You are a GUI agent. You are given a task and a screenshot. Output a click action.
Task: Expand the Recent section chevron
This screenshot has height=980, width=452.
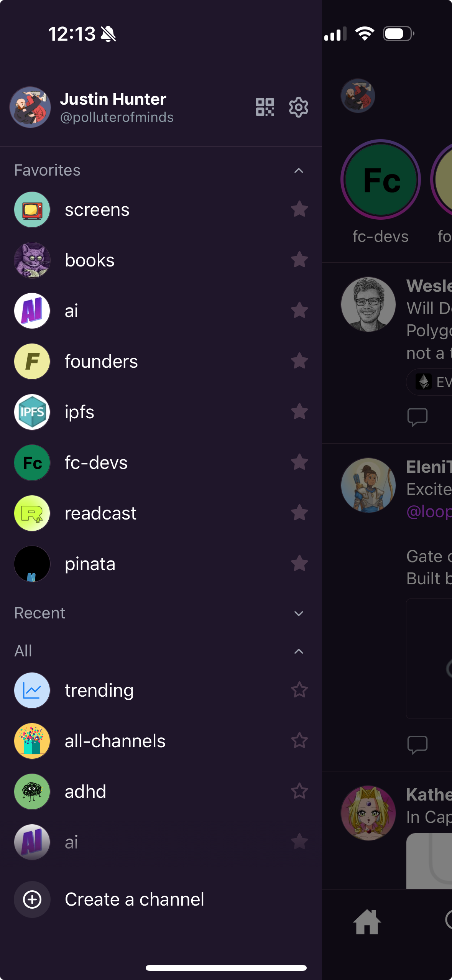coord(299,613)
